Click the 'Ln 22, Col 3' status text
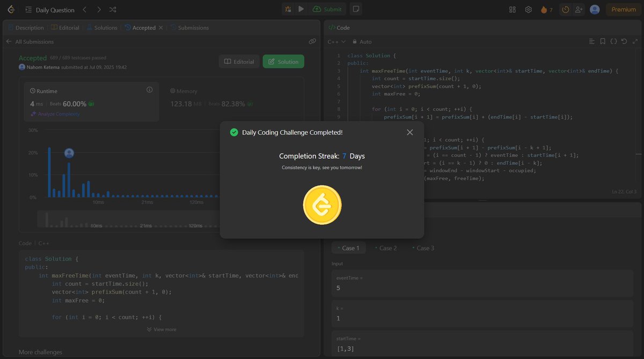 point(624,192)
